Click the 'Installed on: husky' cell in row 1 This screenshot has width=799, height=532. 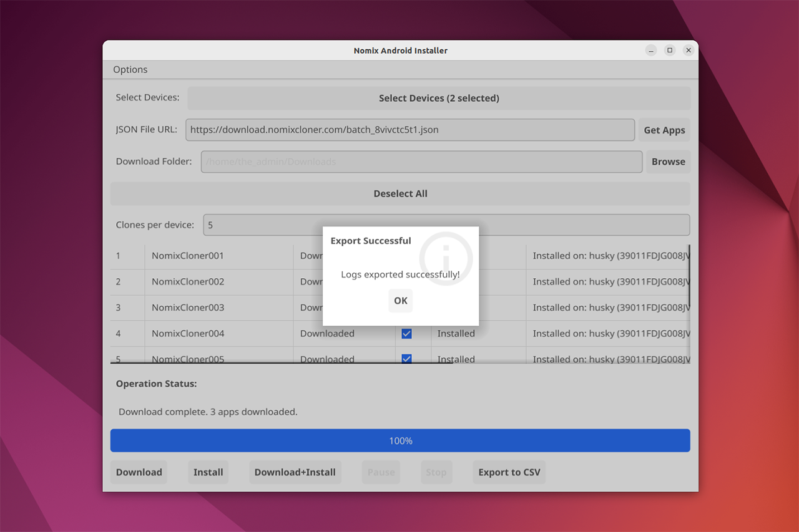pos(607,256)
